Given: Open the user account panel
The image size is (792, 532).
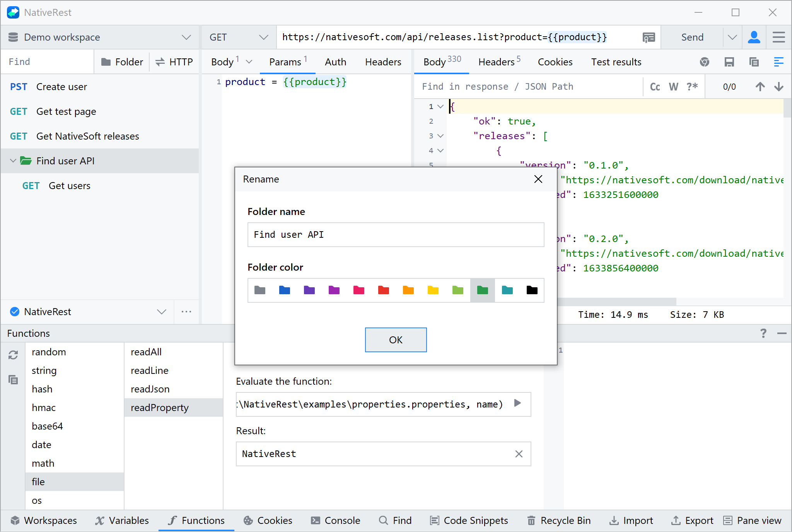Looking at the screenshot, I should point(754,37).
